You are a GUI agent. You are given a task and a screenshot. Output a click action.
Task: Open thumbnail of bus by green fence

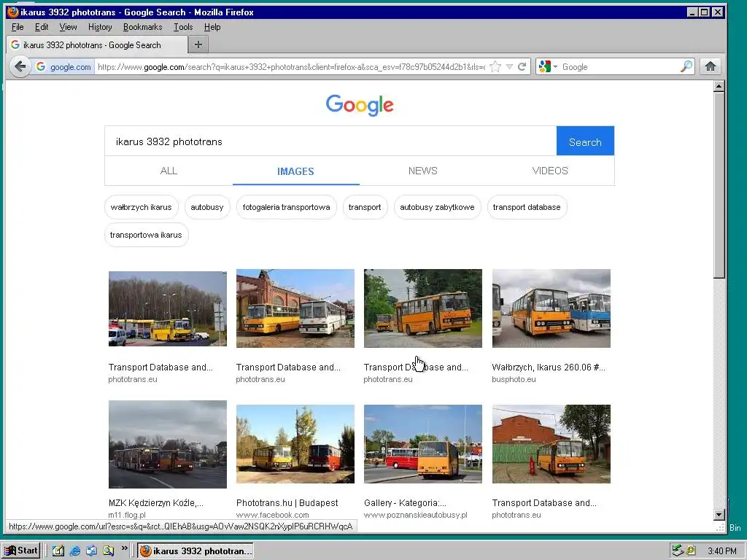point(551,444)
